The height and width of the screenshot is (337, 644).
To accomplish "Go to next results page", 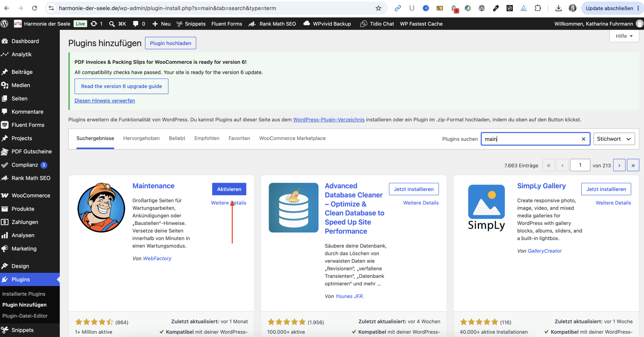I will click(x=619, y=165).
